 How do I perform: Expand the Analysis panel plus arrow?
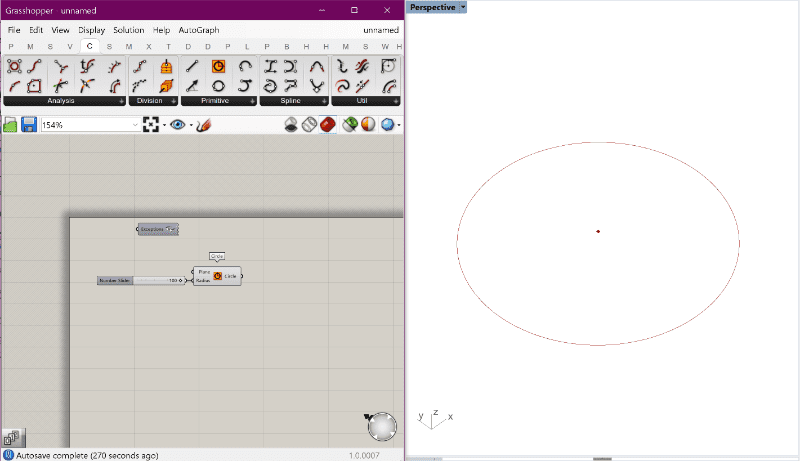[x=121, y=101]
